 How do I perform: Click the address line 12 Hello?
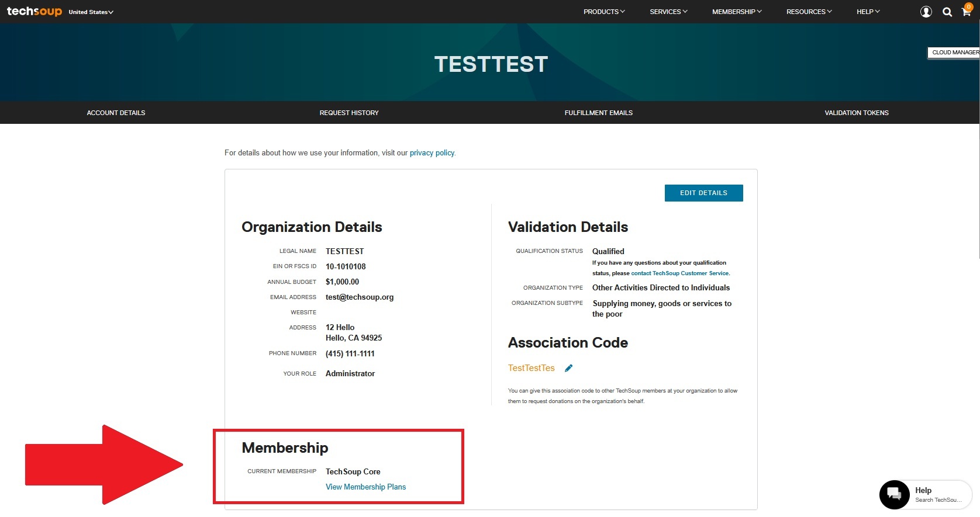(x=340, y=327)
